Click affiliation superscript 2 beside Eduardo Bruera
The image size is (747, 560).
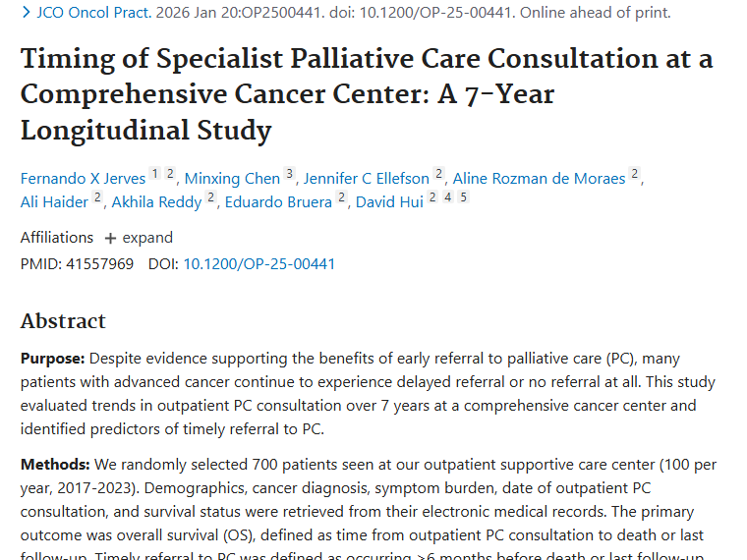(x=341, y=198)
